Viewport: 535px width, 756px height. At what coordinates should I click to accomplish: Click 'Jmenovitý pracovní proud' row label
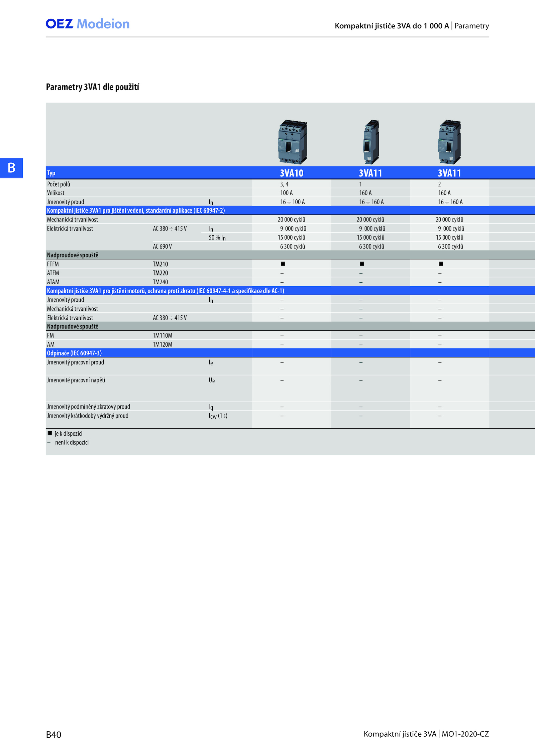click(76, 362)
